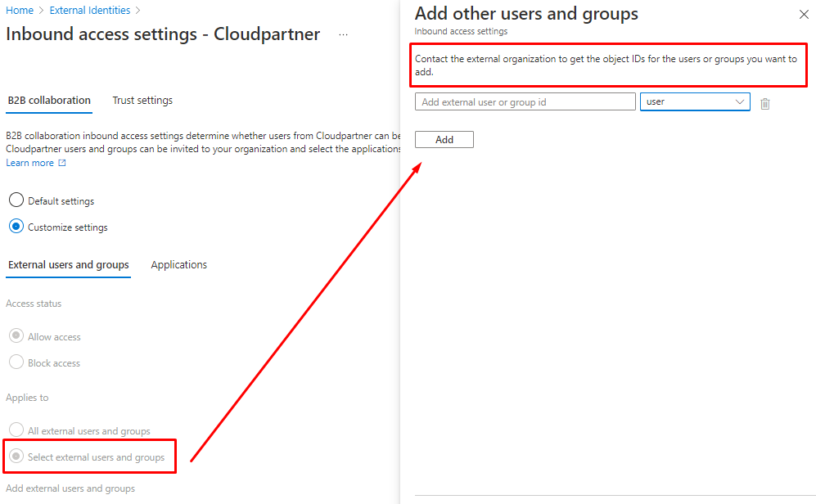Click the external link icon next to Learn more
816x504 pixels.
[x=62, y=163]
